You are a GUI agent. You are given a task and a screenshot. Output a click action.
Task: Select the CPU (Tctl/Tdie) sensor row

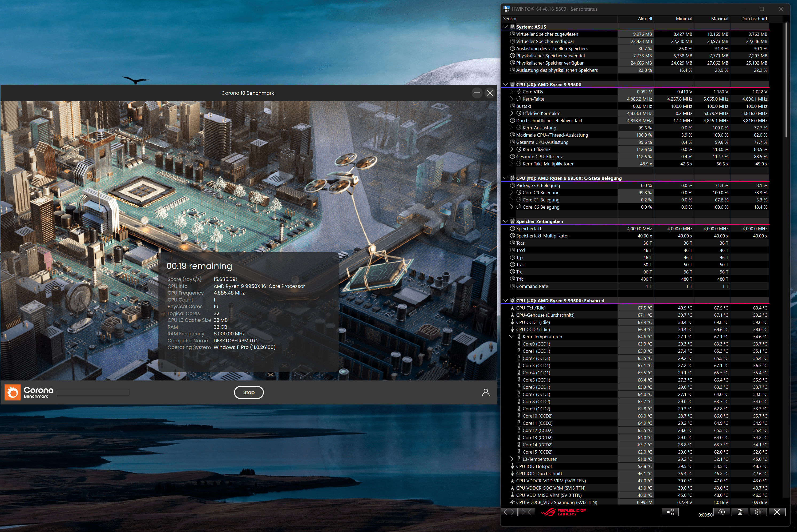point(530,308)
